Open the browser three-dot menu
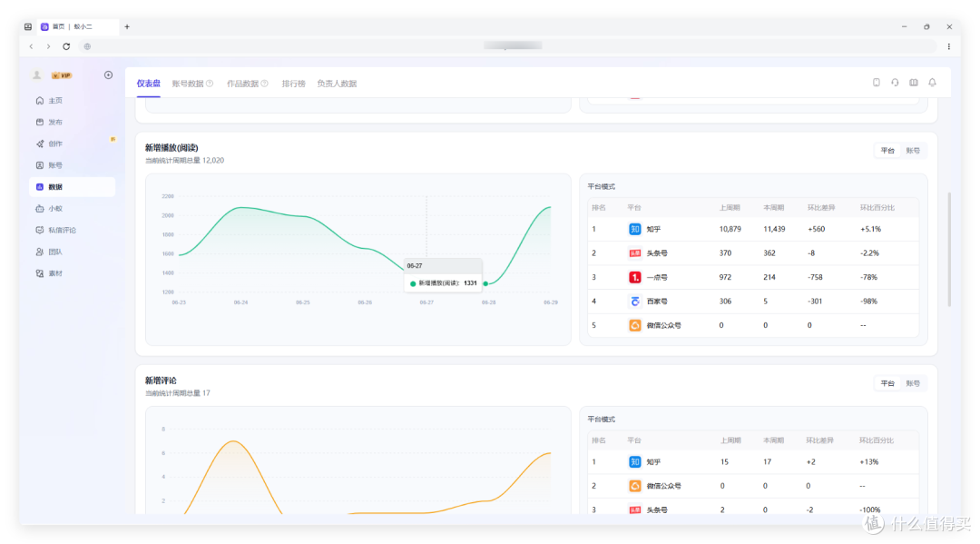 [949, 46]
